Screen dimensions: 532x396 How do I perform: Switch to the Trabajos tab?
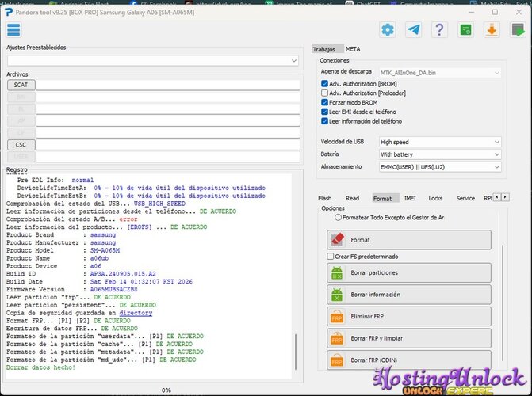[x=327, y=49]
